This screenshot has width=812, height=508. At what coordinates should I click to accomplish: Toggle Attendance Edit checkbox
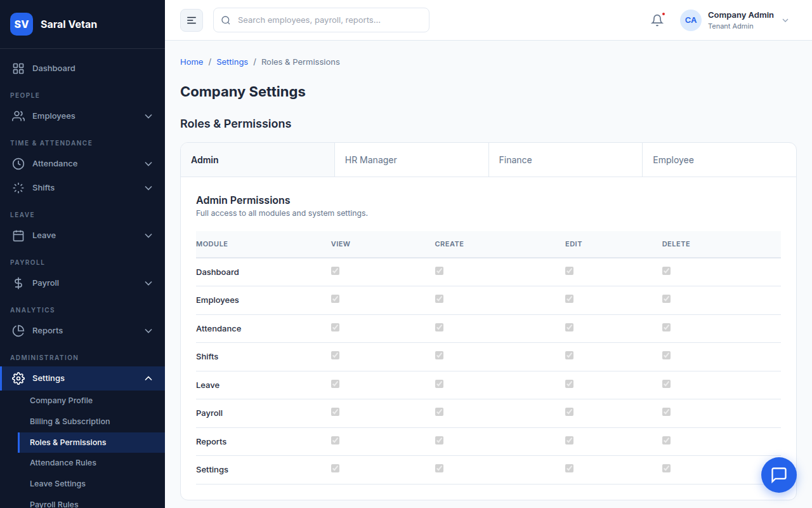[569, 328]
